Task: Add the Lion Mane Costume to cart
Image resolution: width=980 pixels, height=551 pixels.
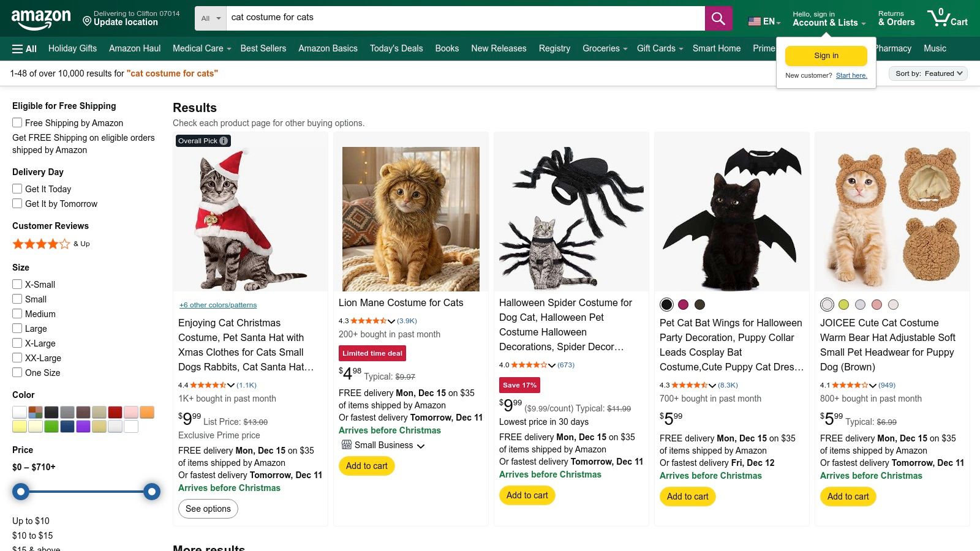Action: click(366, 465)
